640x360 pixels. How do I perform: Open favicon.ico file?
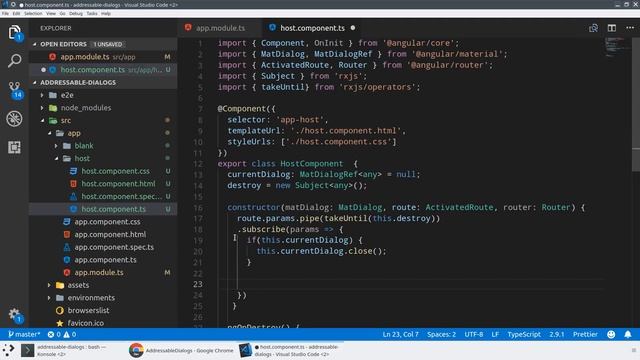(x=103, y=323)
